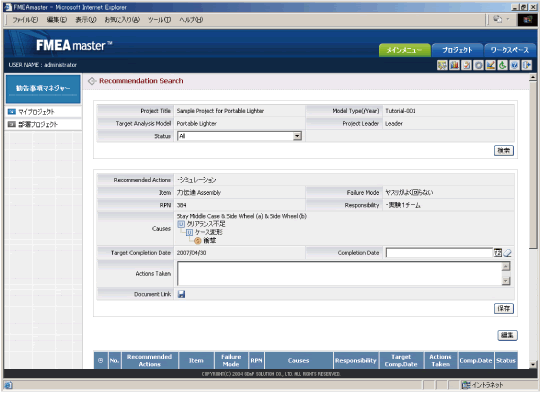
Task: Click the Tutorial-001 model type value
Action: click(400, 111)
